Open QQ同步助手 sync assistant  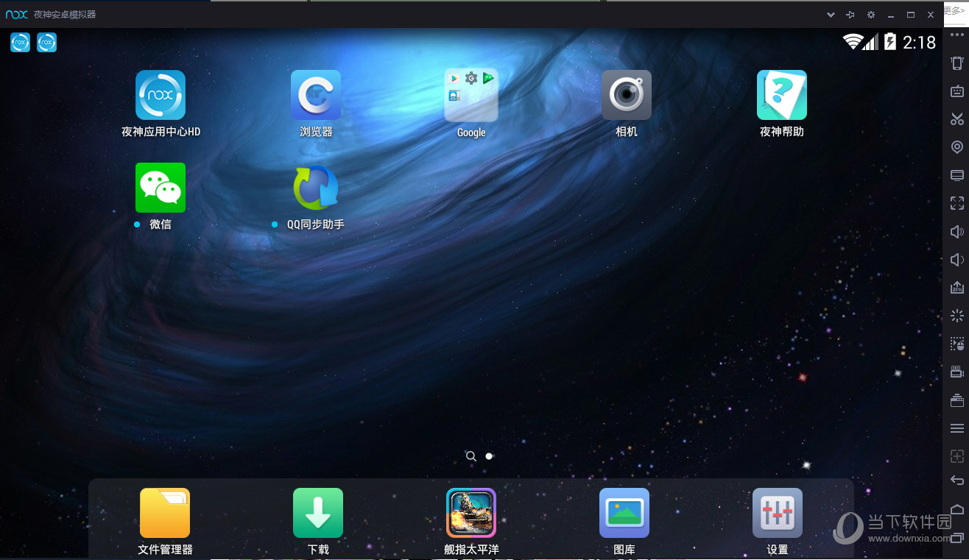pos(316,188)
